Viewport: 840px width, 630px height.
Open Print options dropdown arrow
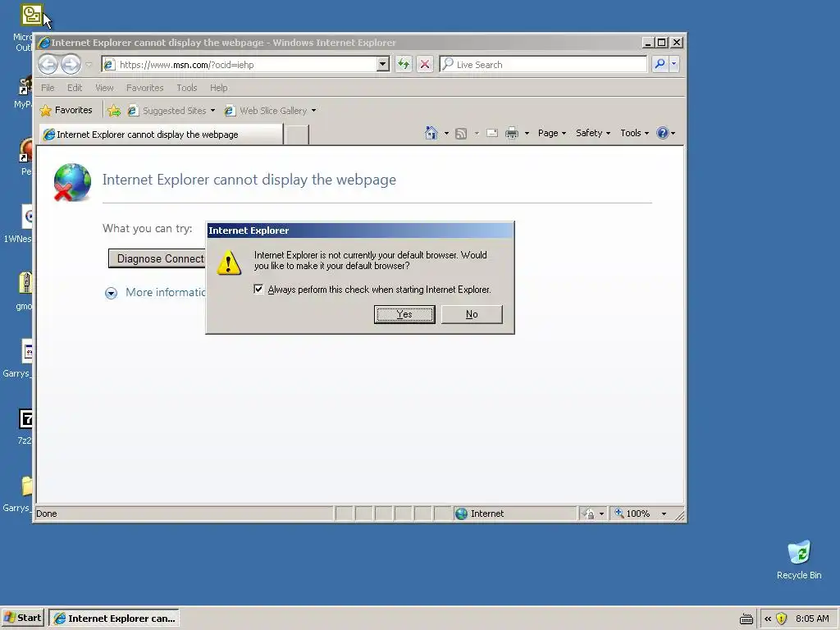point(527,134)
